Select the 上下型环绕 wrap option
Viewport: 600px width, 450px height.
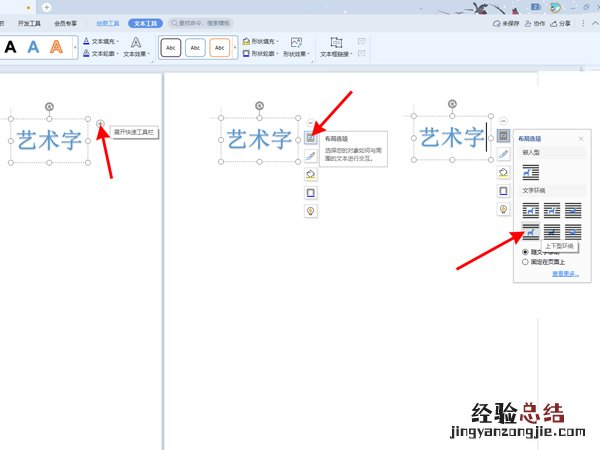528,232
